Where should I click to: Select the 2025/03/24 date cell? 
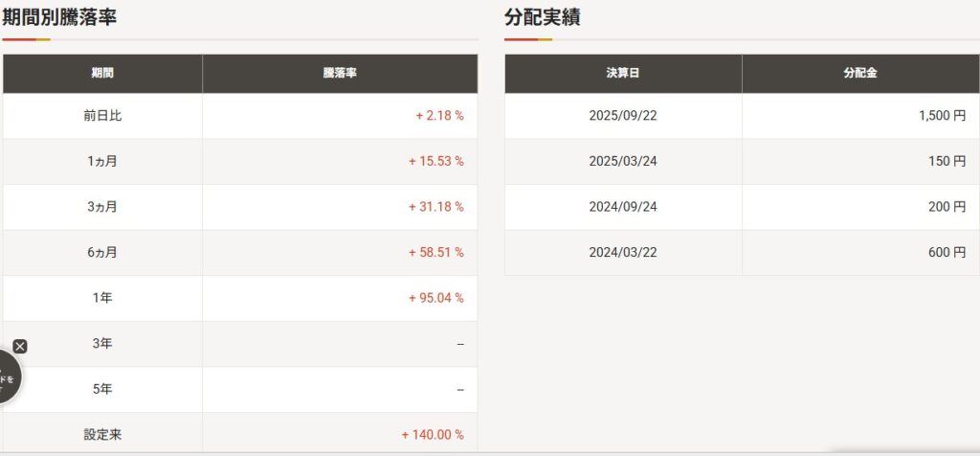click(623, 161)
